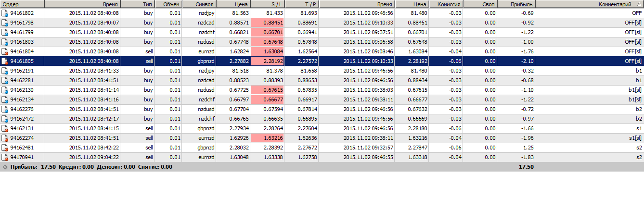
Task: Click the order icon for 94162472
Action: 5,119
